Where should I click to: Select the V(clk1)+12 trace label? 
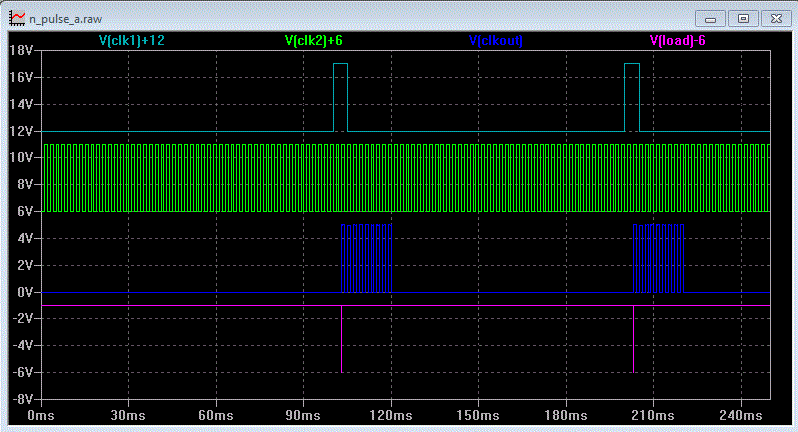pyautogui.click(x=131, y=41)
